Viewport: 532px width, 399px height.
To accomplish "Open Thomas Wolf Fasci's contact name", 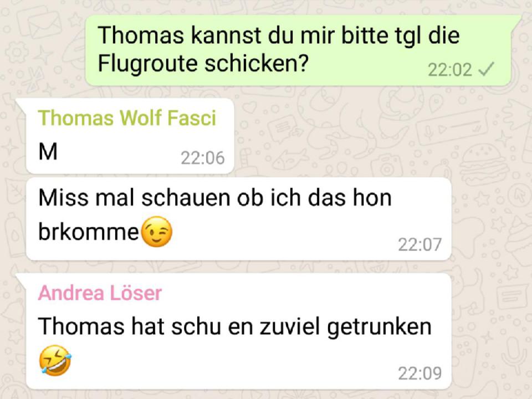I will [127, 117].
